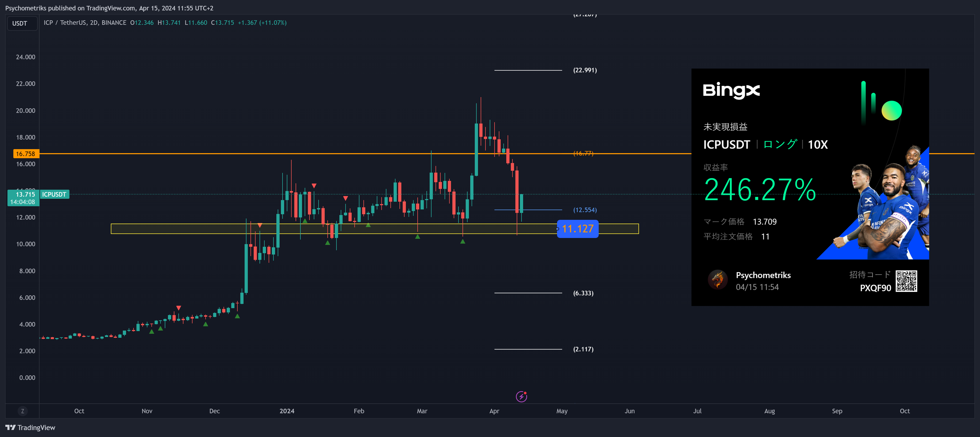Click the 24.000 price scale label

25,57
